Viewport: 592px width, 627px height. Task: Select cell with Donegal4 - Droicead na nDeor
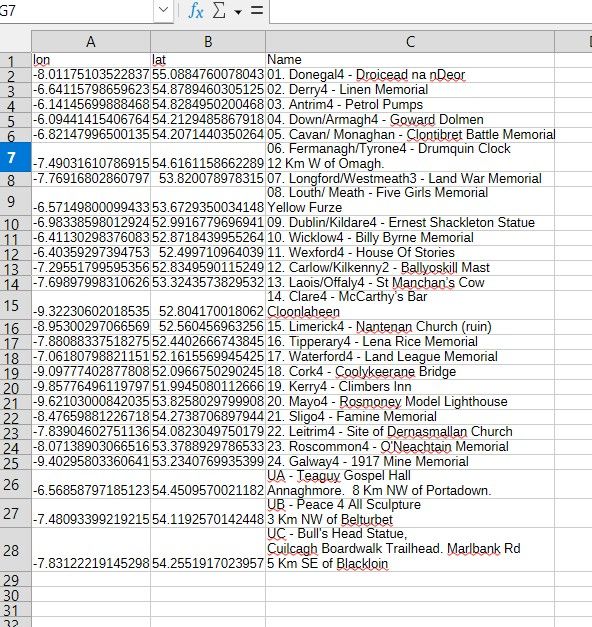(410, 75)
